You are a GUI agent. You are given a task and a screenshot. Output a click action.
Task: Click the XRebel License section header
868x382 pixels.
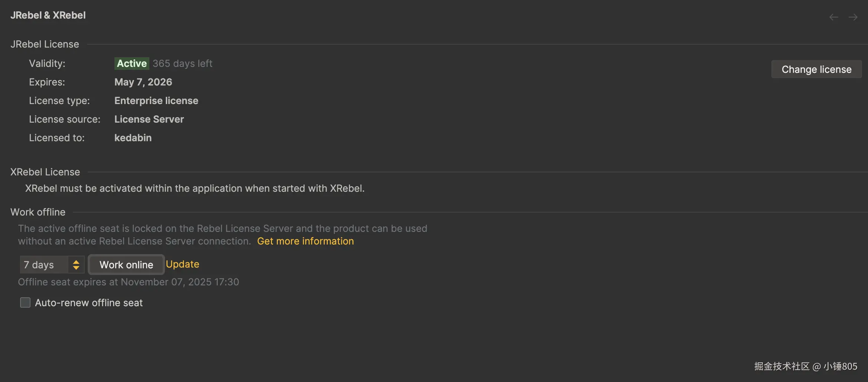(45, 172)
